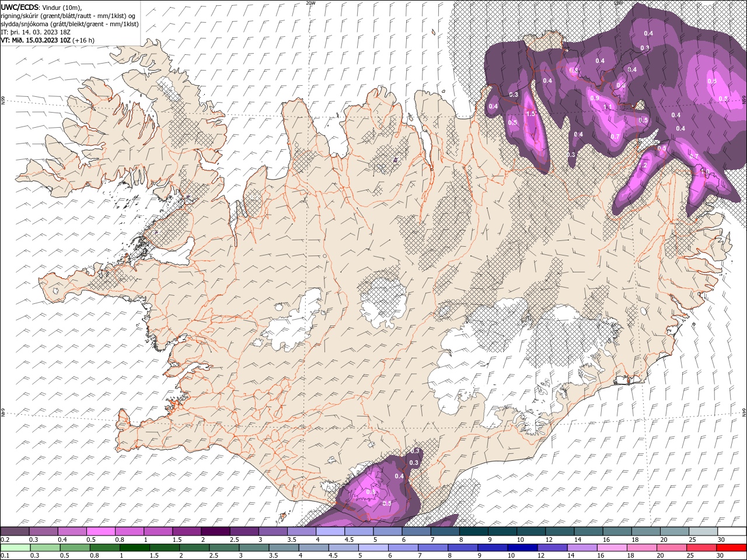Click the 1.5 snowfall value on the northeast map
This screenshot has height=560, width=747.
pyautogui.click(x=530, y=114)
